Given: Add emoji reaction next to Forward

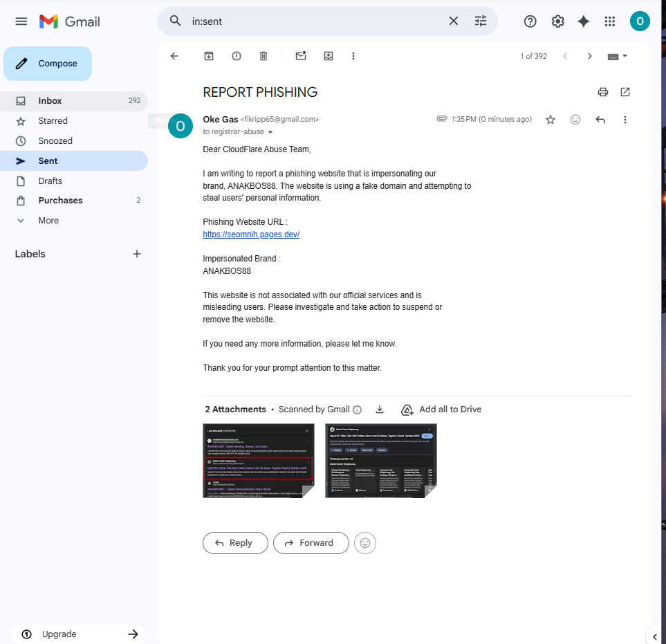Looking at the screenshot, I should pos(365,543).
